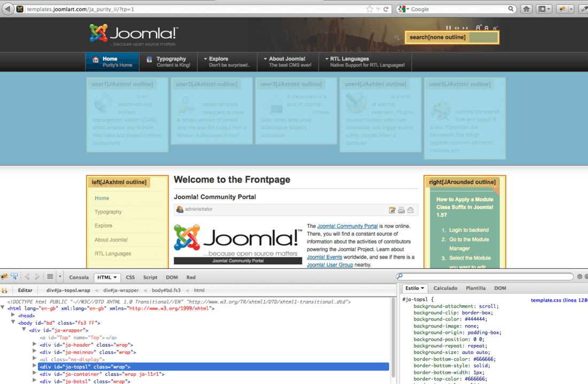Switch to the Red tab
The height and width of the screenshot is (384, 588).
191,278
